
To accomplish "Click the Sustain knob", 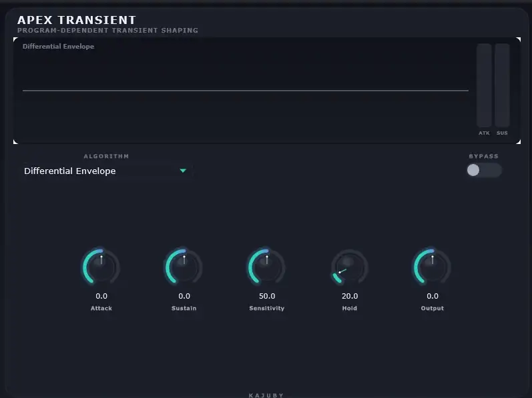I will tap(184, 267).
